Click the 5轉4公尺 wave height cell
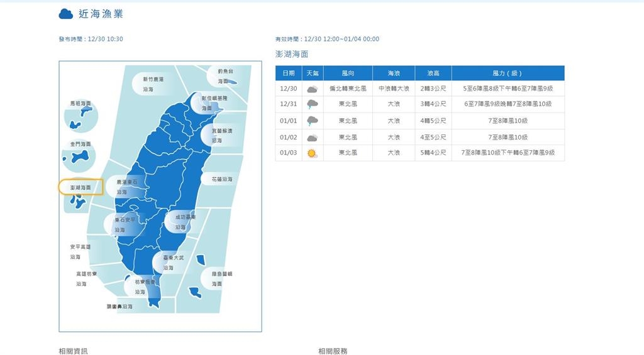Viewport: 644px width, 355px height. [x=433, y=153]
